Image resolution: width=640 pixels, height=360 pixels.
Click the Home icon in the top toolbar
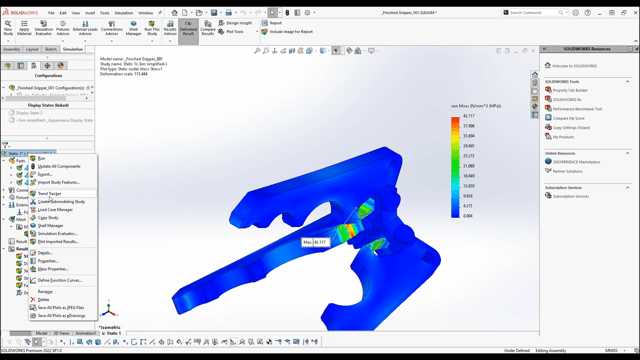pos(174,13)
